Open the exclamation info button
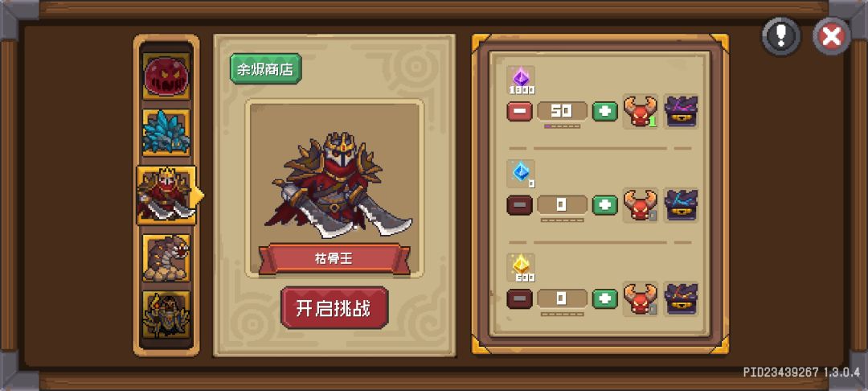This screenshot has width=868, height=391. pos(781,36)
